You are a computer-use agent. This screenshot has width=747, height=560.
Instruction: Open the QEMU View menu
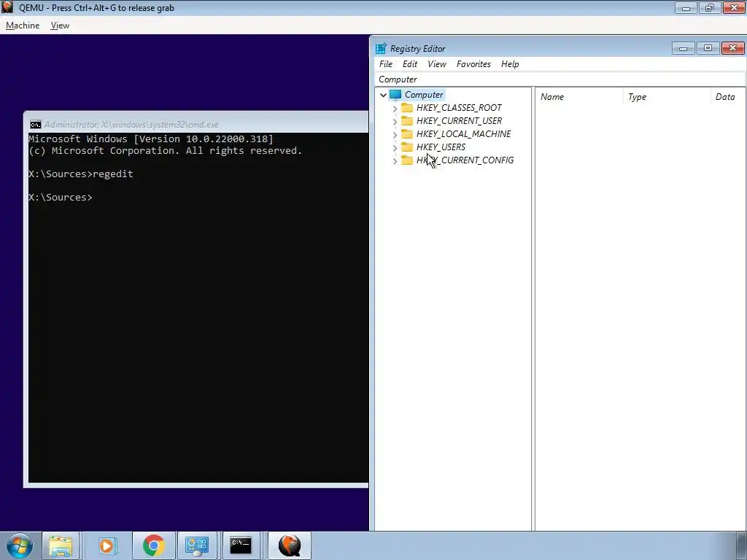[x=60, y=26]
